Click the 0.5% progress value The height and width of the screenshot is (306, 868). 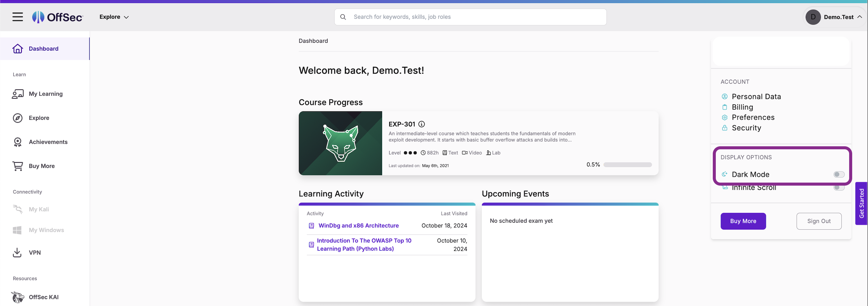click(593, 165)
